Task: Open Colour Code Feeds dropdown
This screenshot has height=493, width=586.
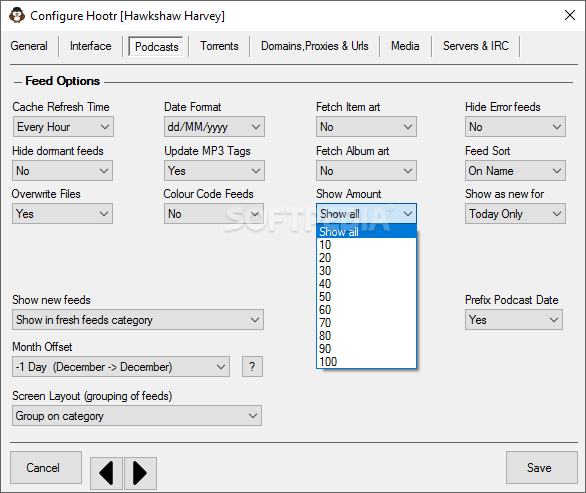Action: pos(214,214)
